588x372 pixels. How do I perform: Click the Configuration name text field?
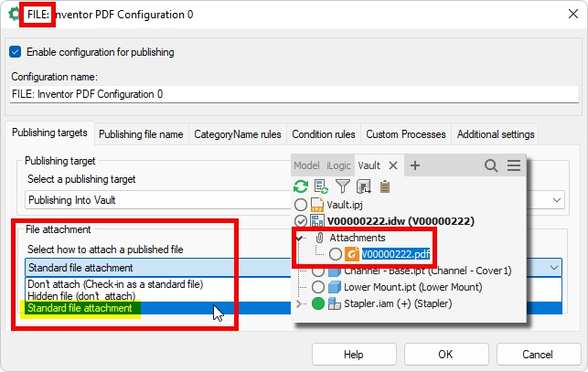294,94
